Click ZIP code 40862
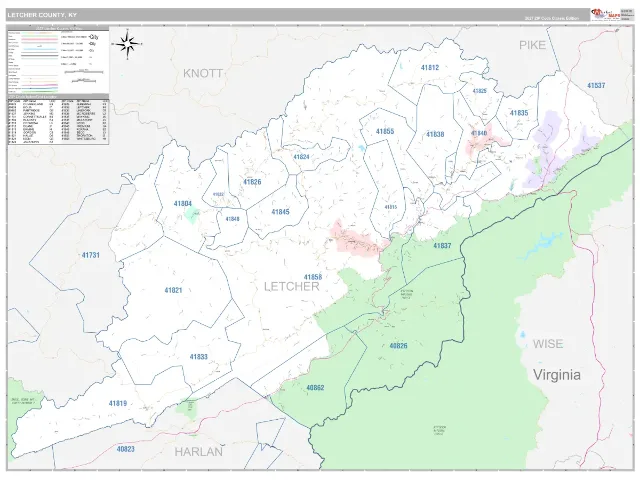Viewport: 640px width, 480px height. [x=315, y=388]
